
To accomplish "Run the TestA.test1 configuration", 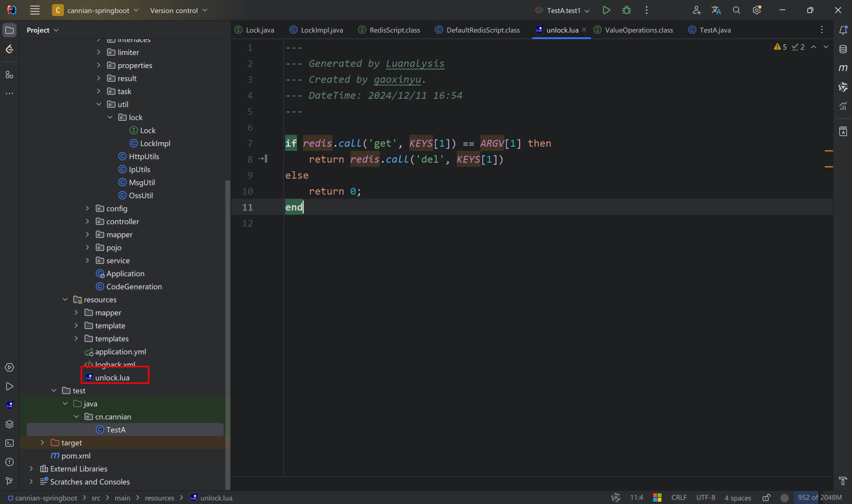I will [606, 10].
